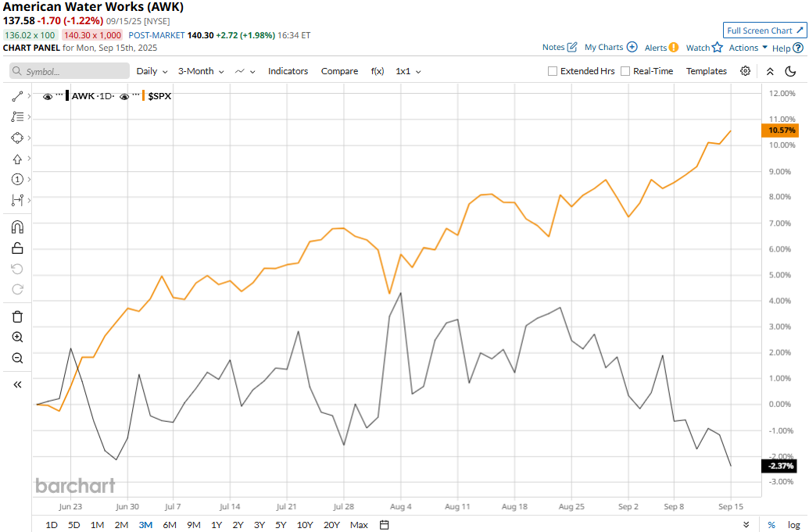Enable the Real-Time checkbox
This screenshot has height=532, width=809.
[x=625, y=71]
